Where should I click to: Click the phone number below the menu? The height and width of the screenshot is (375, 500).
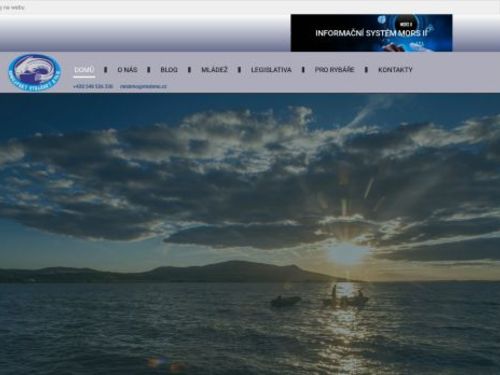93,86
